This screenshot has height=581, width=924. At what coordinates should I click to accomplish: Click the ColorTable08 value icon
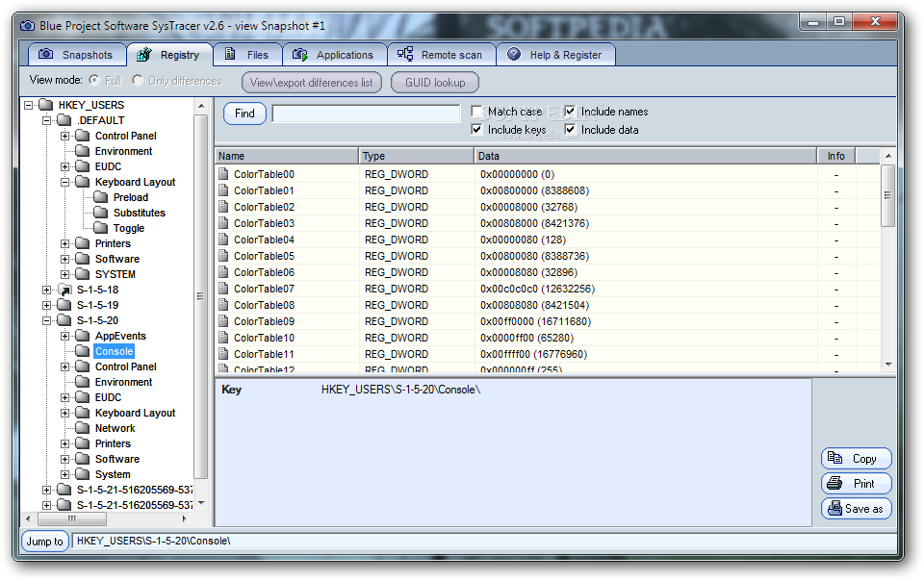coord(223,305)
